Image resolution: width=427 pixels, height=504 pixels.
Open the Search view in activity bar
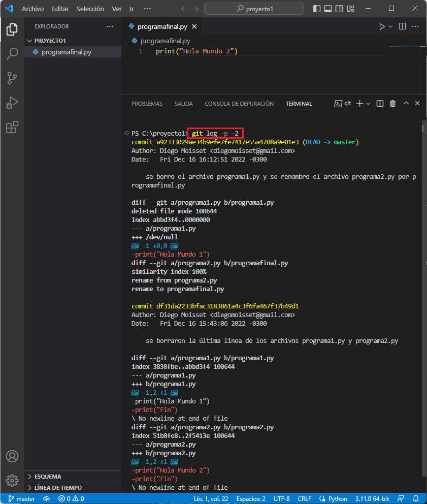tap(12, 53)
